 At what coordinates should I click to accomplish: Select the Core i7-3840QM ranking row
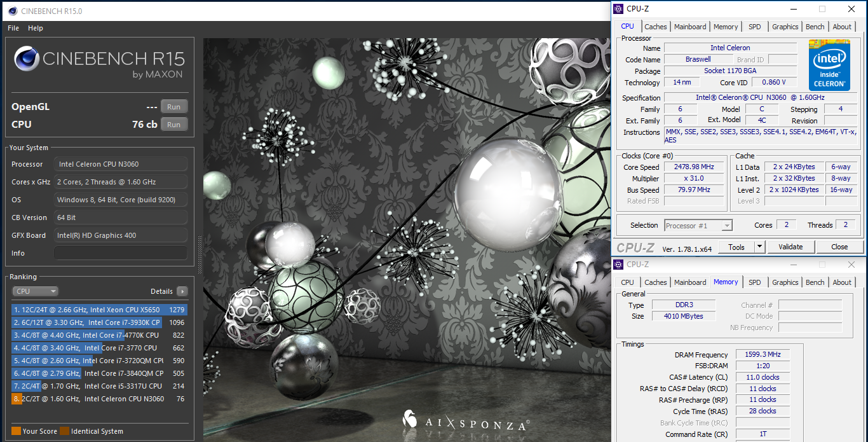click(100, 373)
